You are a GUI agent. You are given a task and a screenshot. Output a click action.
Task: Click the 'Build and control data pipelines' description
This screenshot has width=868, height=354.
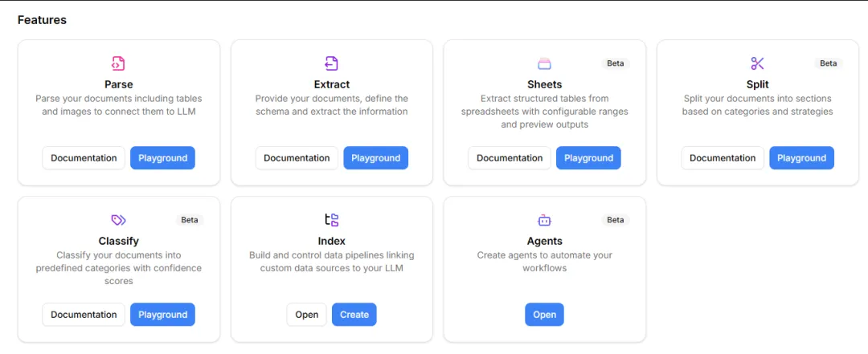point(331,262)
